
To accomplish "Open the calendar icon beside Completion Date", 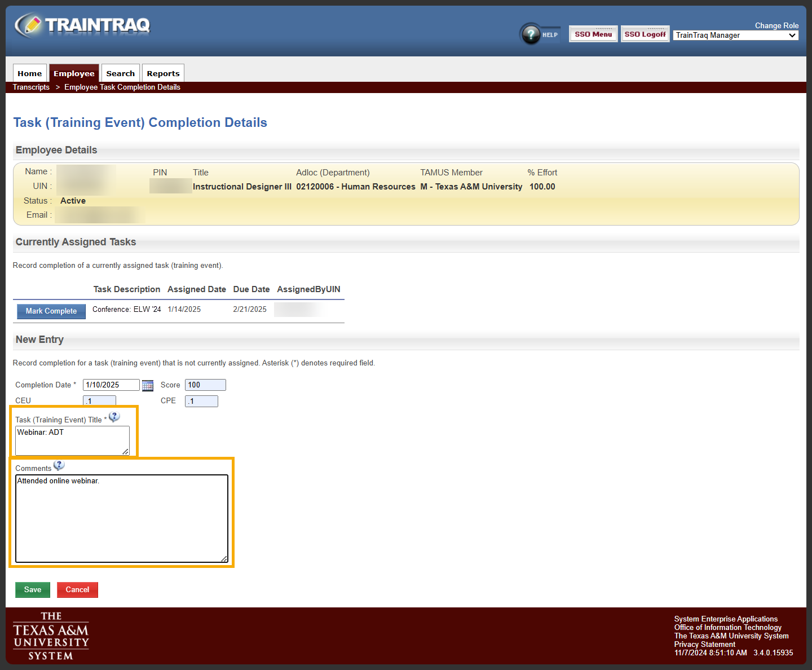I will click(147, 385).
